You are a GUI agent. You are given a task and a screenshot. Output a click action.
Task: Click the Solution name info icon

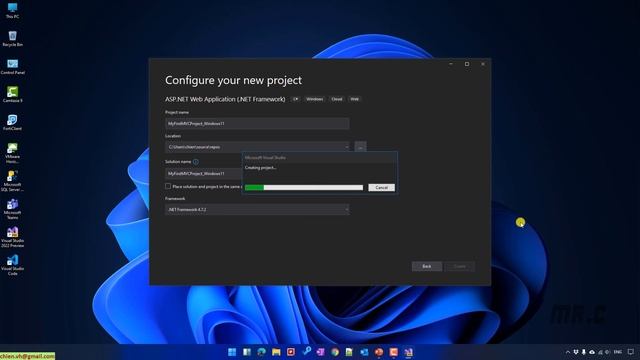196,162
